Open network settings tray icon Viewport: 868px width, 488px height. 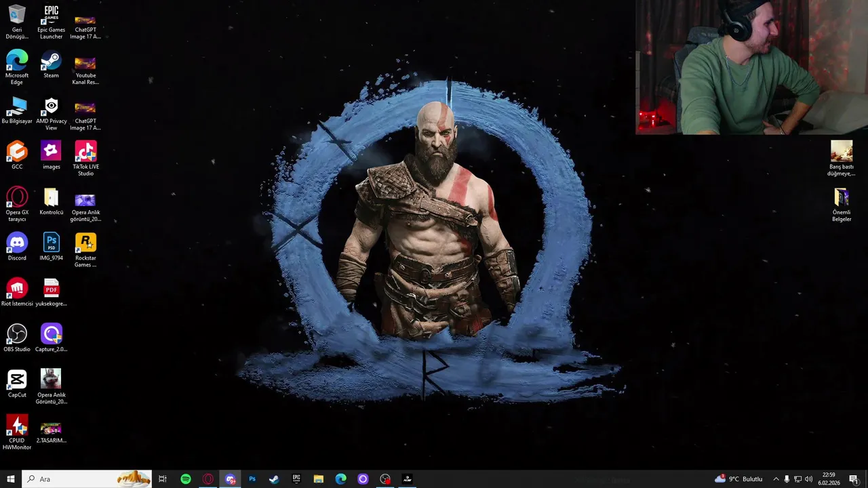click(797, 479)
